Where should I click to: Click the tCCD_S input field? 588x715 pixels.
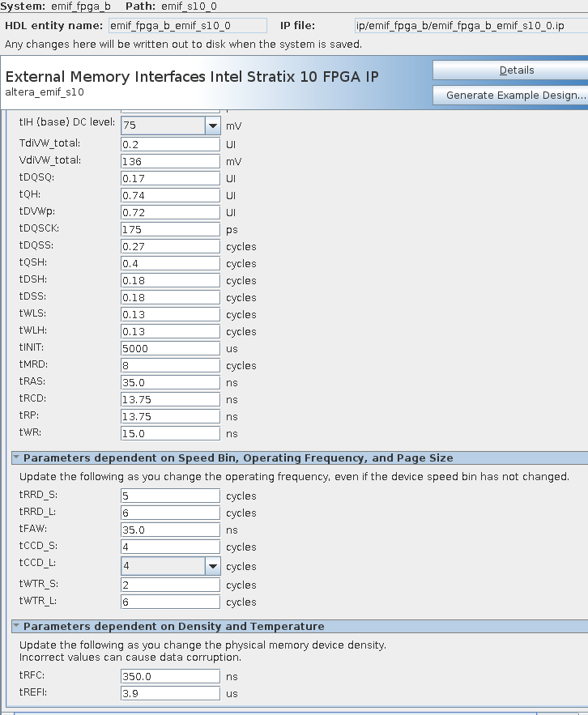pos(171,547)
